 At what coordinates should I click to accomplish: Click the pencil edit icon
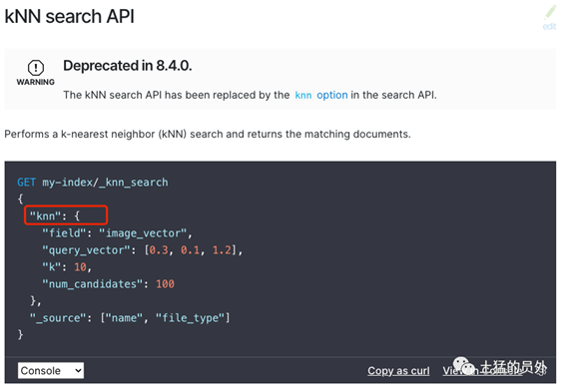tap(550, 13)
